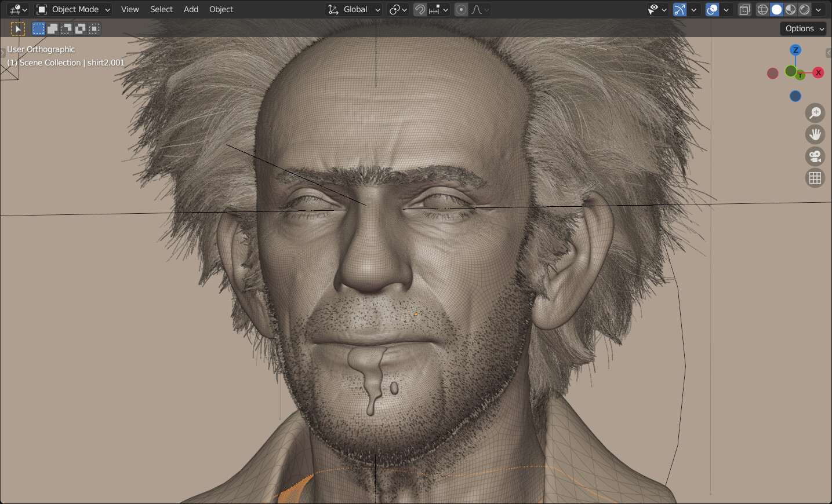Click the zoom view magnifier icon
Screen dimensions: 832x504
pyautogui.click(x=815, y=112)
